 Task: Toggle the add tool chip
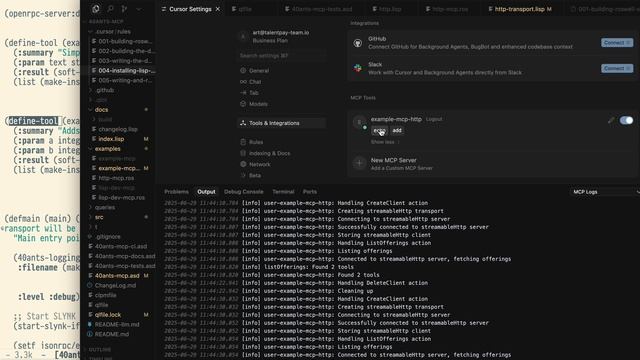pos(397,130)
